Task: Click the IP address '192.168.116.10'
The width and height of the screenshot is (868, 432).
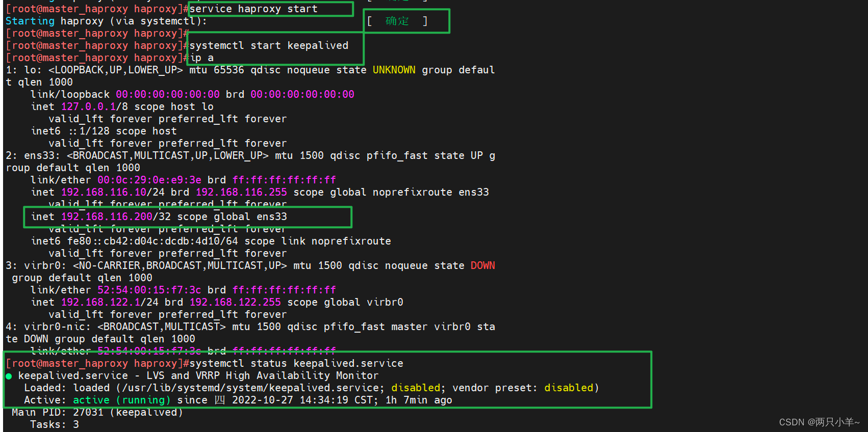Action: (104, 192)
